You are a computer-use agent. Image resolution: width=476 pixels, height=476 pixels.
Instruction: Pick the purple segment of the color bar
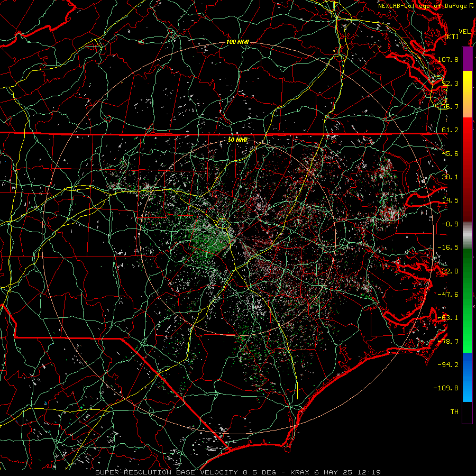467,59
